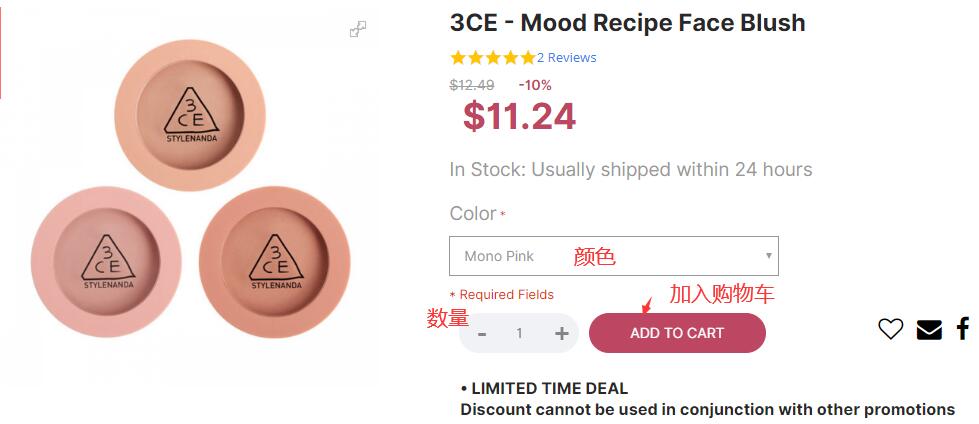Screen dimensions: 979x424
Task: Share product on Facebook icon
Action: [x=962, y=329]
